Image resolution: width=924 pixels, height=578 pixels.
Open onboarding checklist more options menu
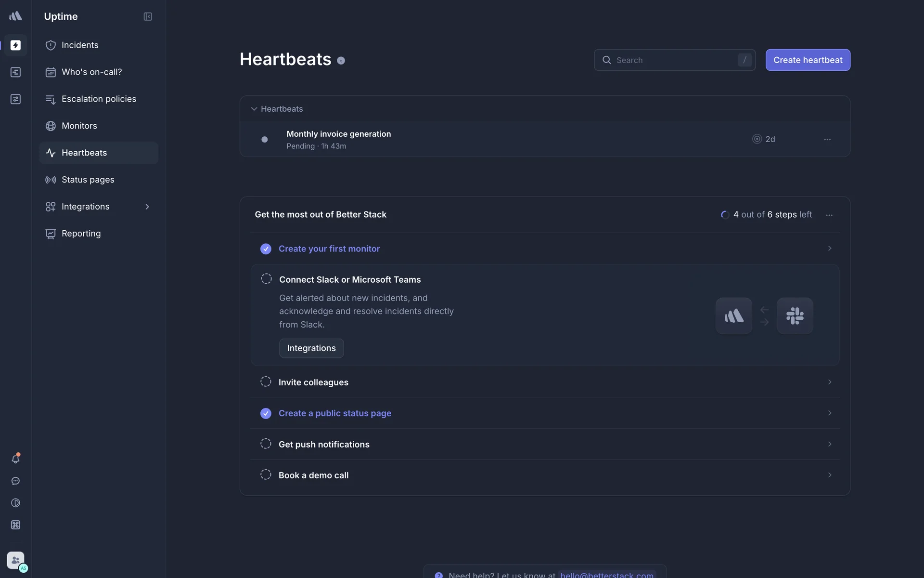coord(829,215)
